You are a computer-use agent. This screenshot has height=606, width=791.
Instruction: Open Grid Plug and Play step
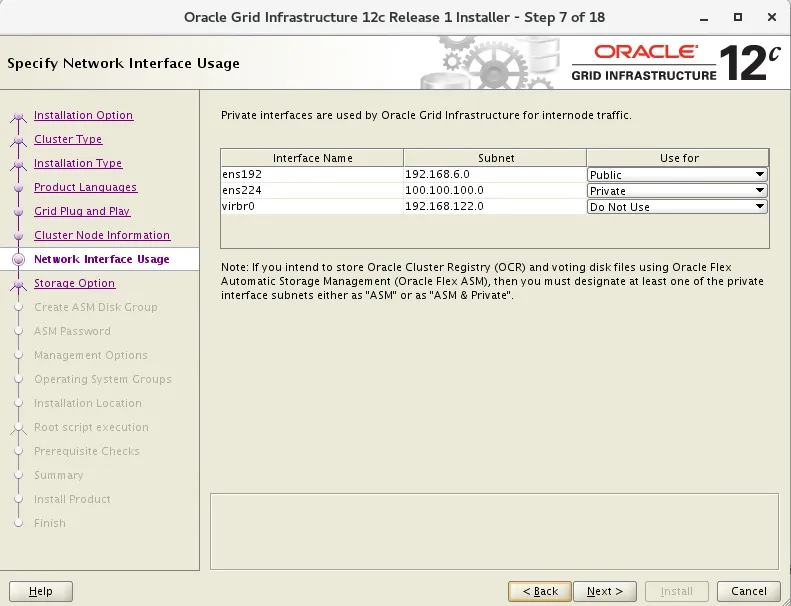82,211
